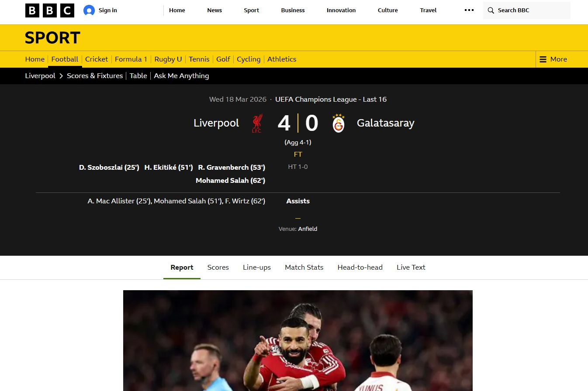Open the Match Stats tab
Screen dimensions: 588x391
304,268
